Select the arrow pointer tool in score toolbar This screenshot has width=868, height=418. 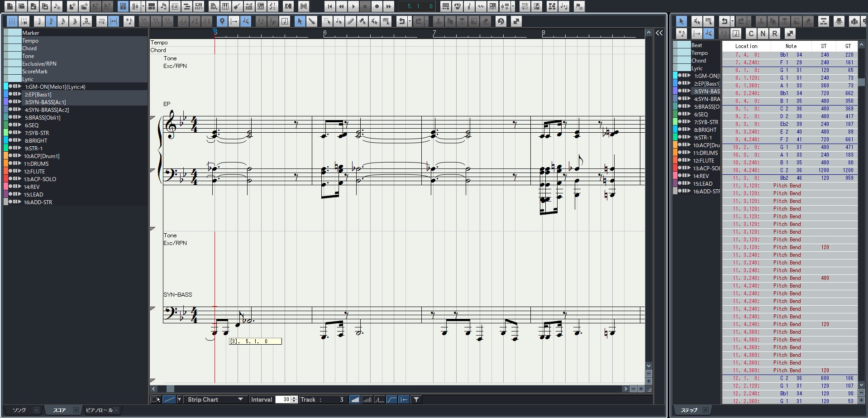point(300,21)
